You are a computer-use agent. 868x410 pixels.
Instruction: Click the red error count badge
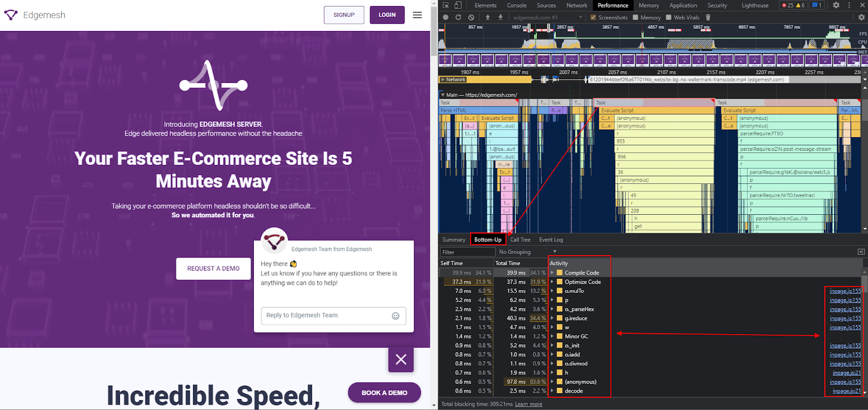tap(787, 5)
